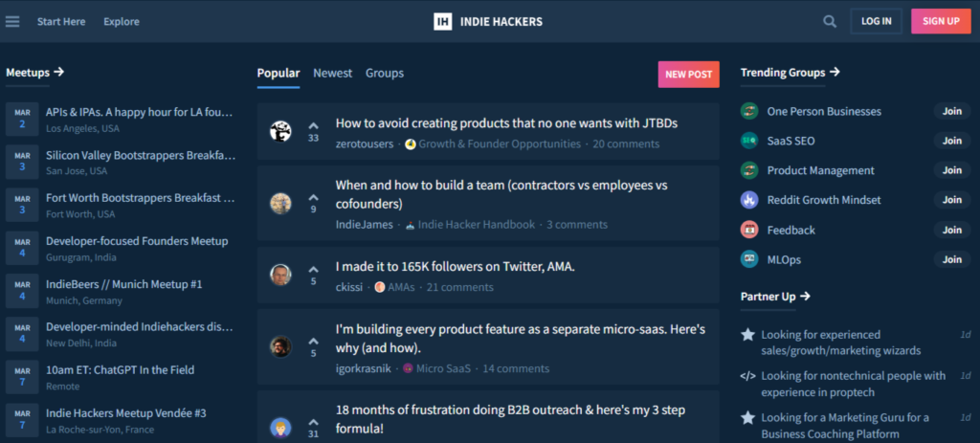Switch to the Newest tab

(332, 73)
